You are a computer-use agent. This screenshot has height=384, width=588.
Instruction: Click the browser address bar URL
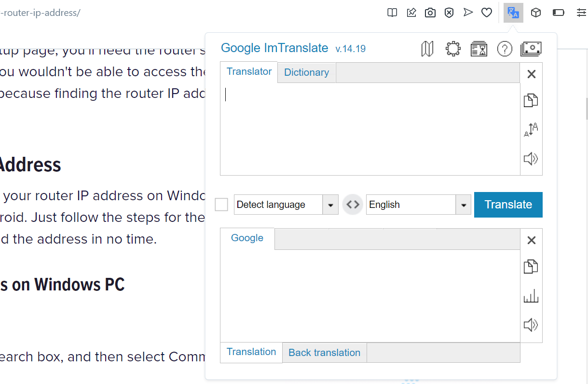(x=40, y=13)
